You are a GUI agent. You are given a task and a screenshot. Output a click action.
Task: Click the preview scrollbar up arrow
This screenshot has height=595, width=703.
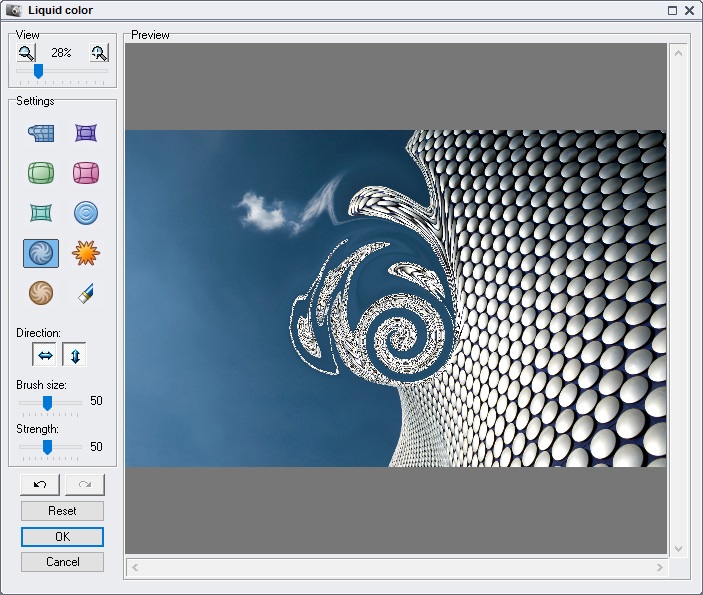point(678,53)
